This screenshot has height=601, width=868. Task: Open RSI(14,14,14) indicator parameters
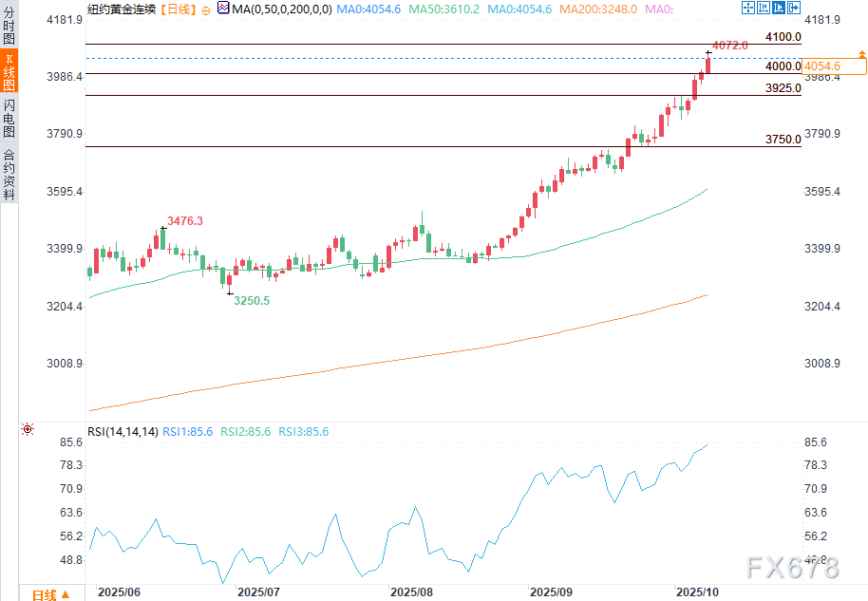[x=123, y=432]
